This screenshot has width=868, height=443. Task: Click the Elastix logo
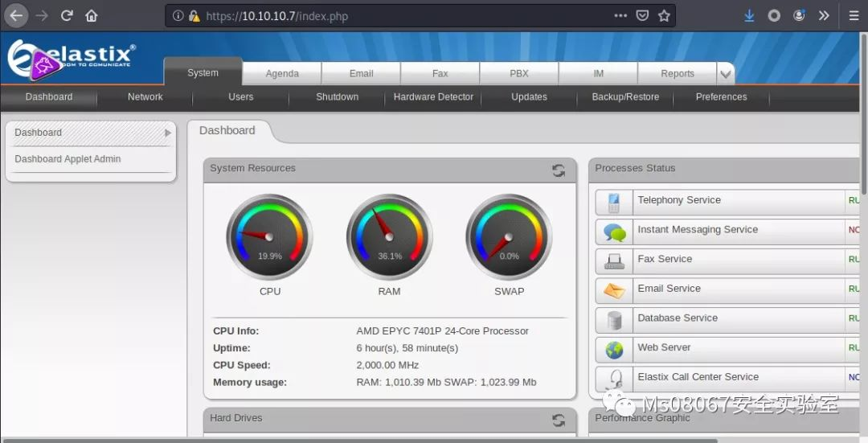click(71, 58)
